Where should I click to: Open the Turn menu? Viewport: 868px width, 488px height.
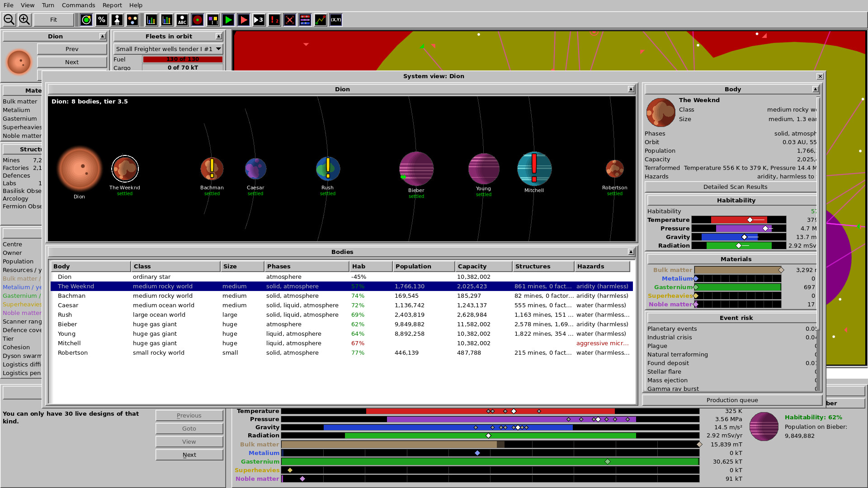click(48, 5)
